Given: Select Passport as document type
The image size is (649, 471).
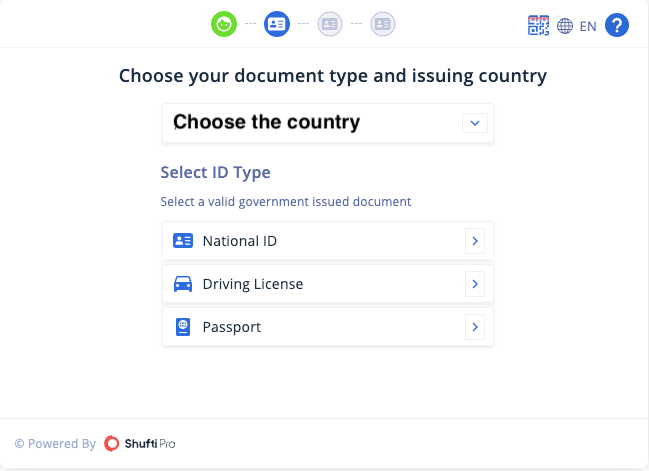Looking at the screenshot, I should pos(328,327).
